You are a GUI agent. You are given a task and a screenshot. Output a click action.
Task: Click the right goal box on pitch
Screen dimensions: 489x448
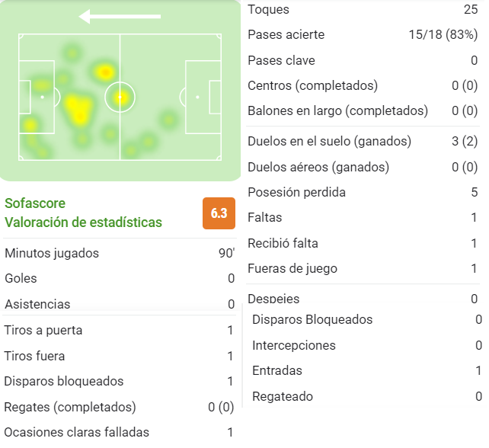[216, 97]
